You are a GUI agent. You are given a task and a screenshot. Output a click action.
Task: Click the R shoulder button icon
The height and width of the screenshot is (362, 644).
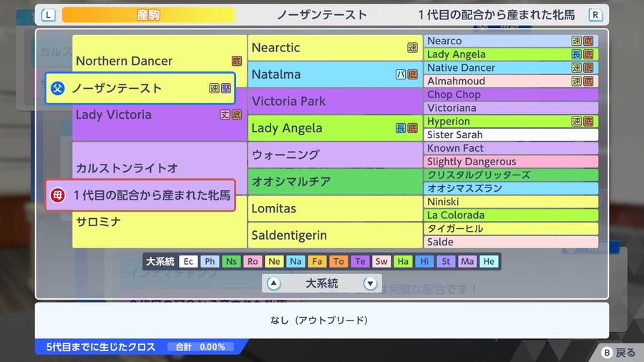(x=595, y=15)
